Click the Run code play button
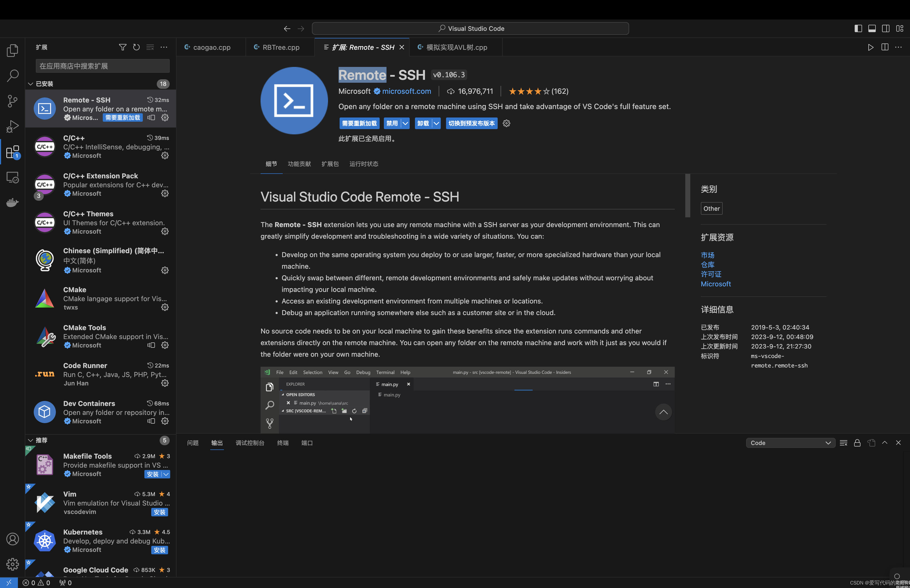 pos(871,47)
